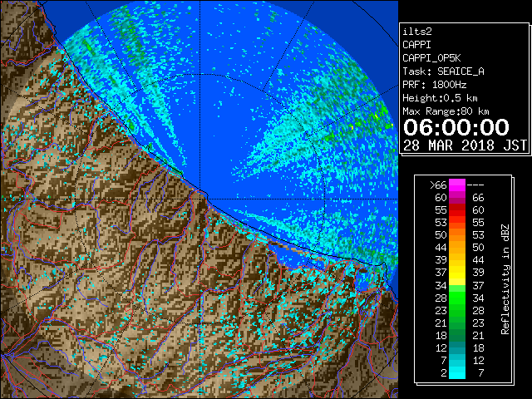This screenshot has width=532, height=399.
Task: Click the date '28 MAR 2018 JST'
Action: tap(465, 145)
